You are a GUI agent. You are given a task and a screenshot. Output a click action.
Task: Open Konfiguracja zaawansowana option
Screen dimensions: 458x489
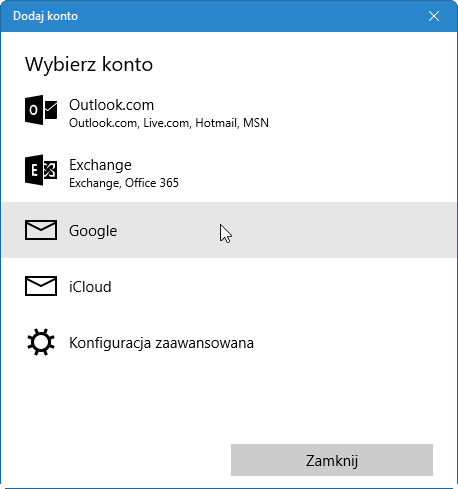[161, 343]
